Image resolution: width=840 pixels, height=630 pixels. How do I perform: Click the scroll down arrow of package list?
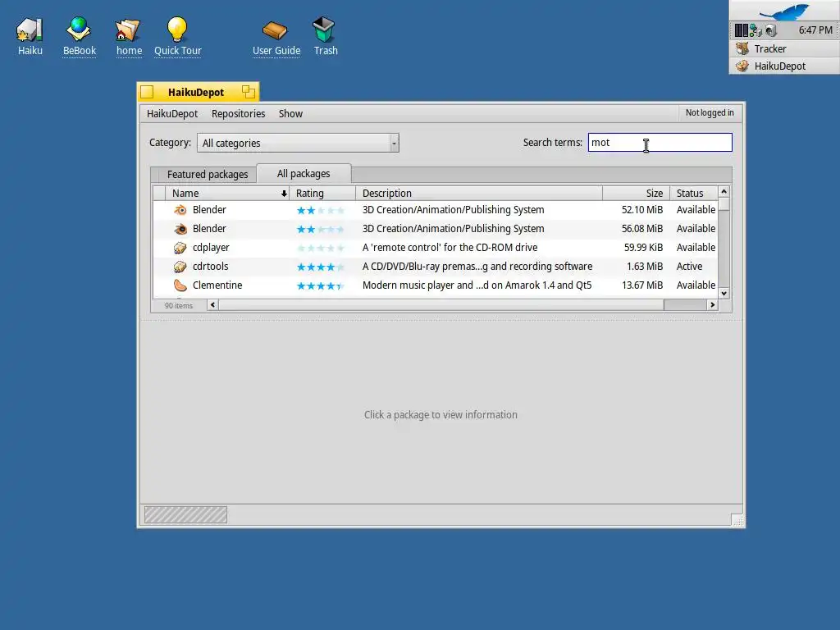click(724, 293)
